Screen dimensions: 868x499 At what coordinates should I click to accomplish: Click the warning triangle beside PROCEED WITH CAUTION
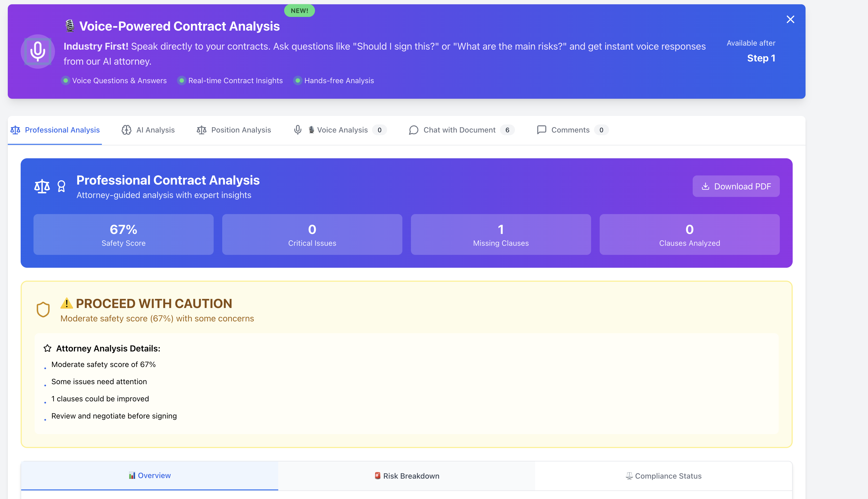click(66, 303)
